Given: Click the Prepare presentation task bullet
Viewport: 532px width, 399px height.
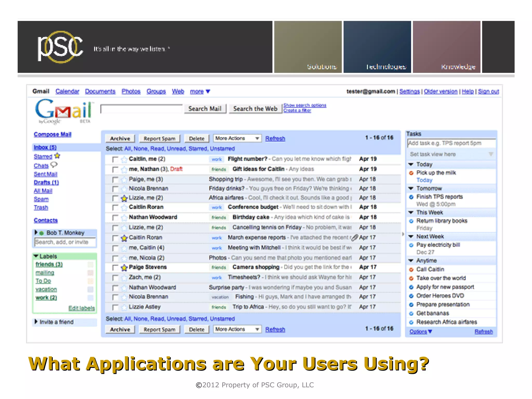Looking at the screenshot, I should point(411,305).
